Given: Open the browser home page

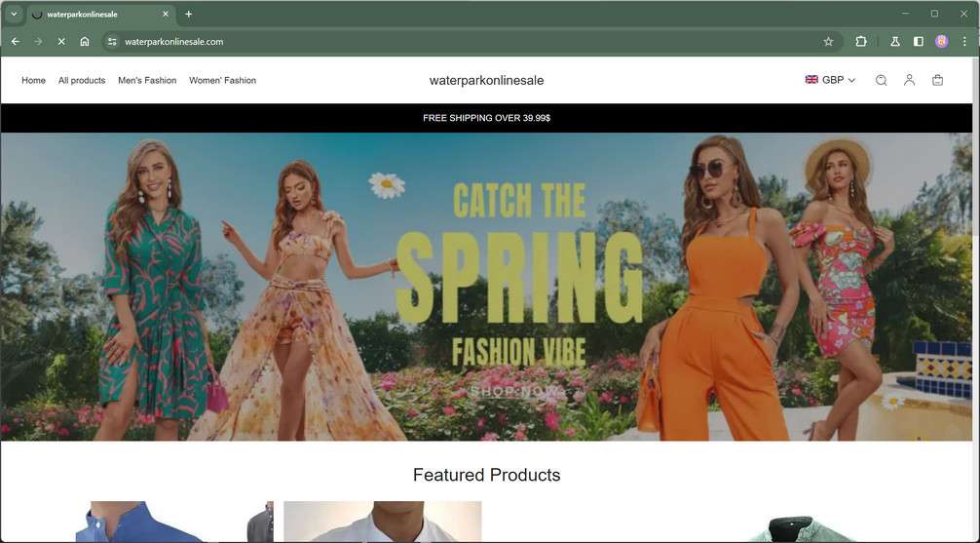Looking at the screenshot, I should pos(85,41).
